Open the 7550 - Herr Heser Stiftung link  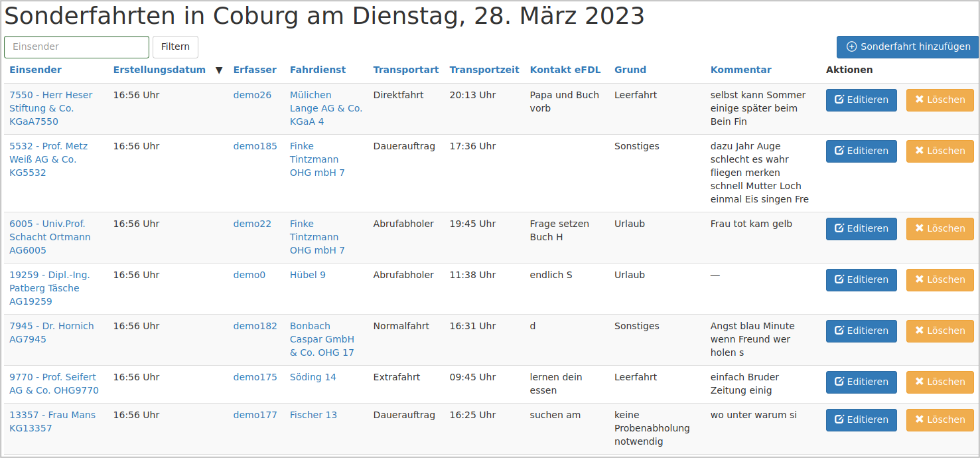51,108
